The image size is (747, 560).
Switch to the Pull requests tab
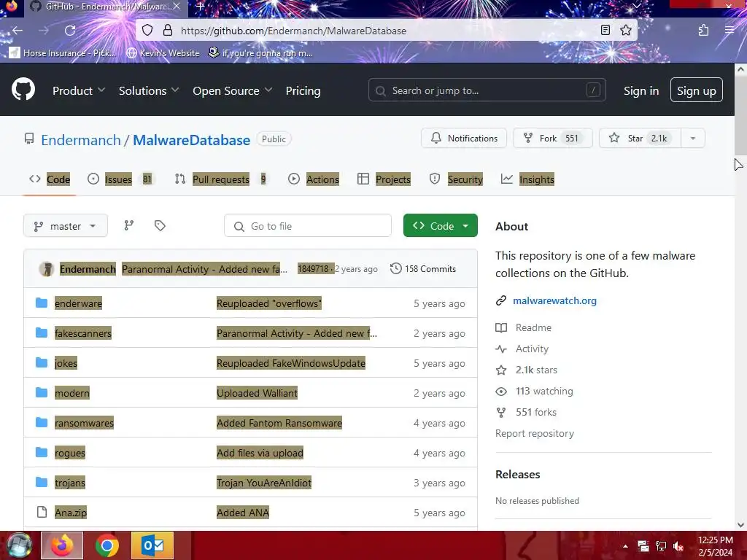click(x=220, y=179)
